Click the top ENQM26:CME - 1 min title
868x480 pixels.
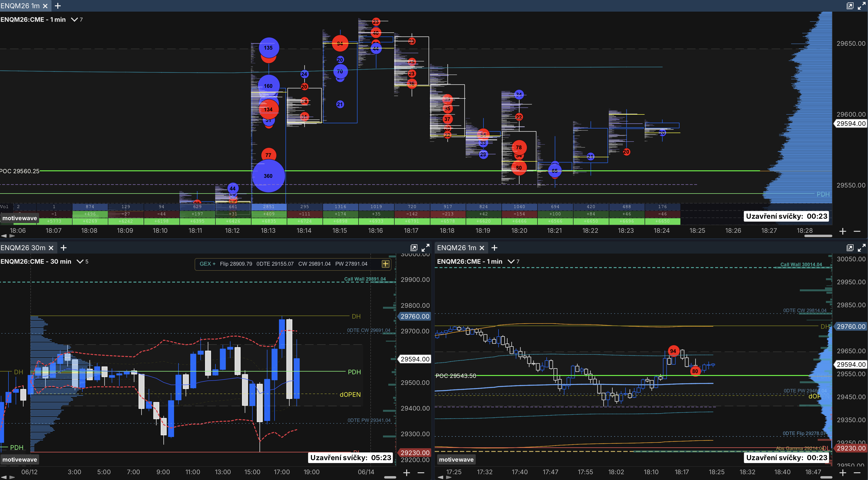pyautogui.click(x=33, y=20)
